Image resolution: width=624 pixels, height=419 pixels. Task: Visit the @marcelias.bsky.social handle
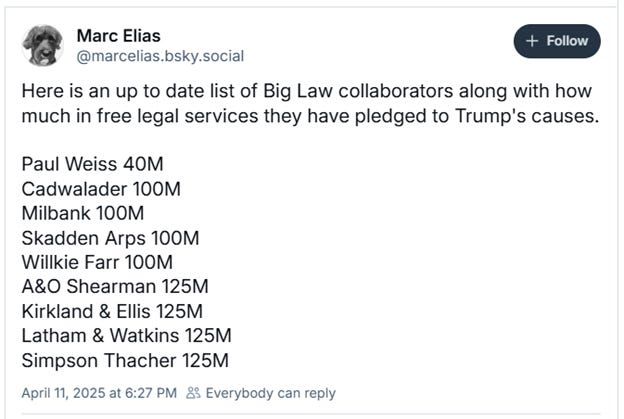click(160, 56)
